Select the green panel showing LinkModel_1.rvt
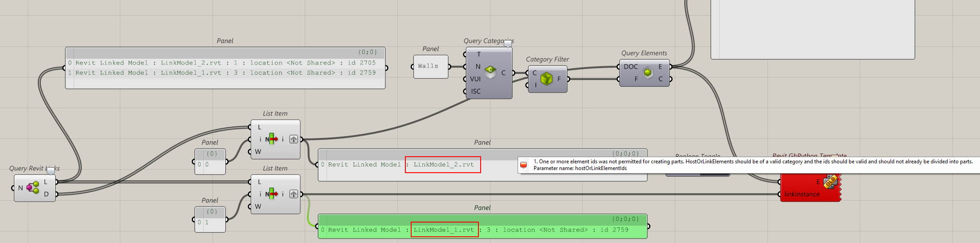 click(482, 226)
